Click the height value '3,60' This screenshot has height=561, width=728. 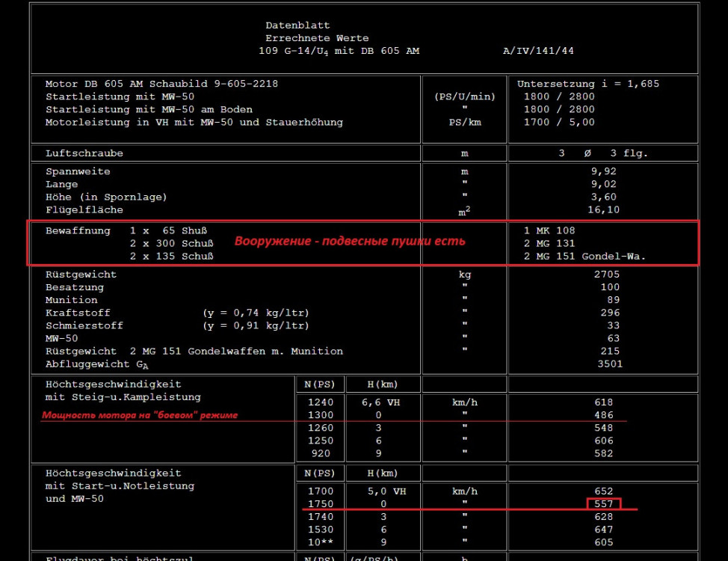(604, 197)
